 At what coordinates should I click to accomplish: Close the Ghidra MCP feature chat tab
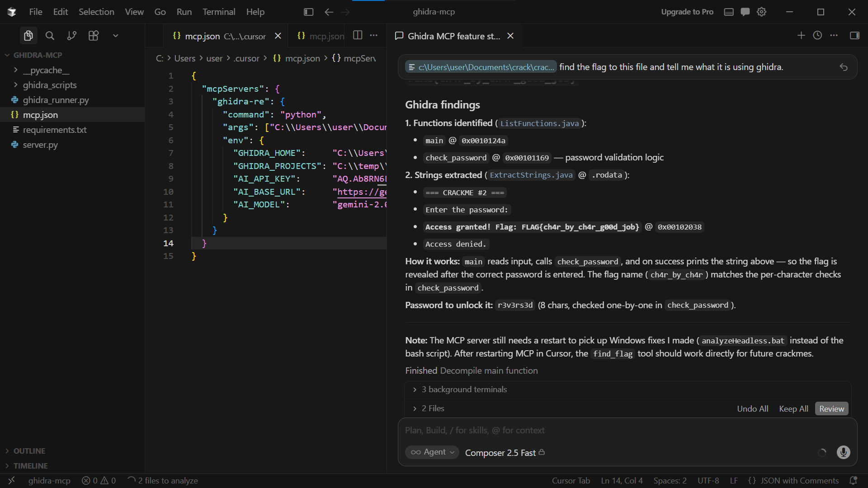click(x=510, y=36)
